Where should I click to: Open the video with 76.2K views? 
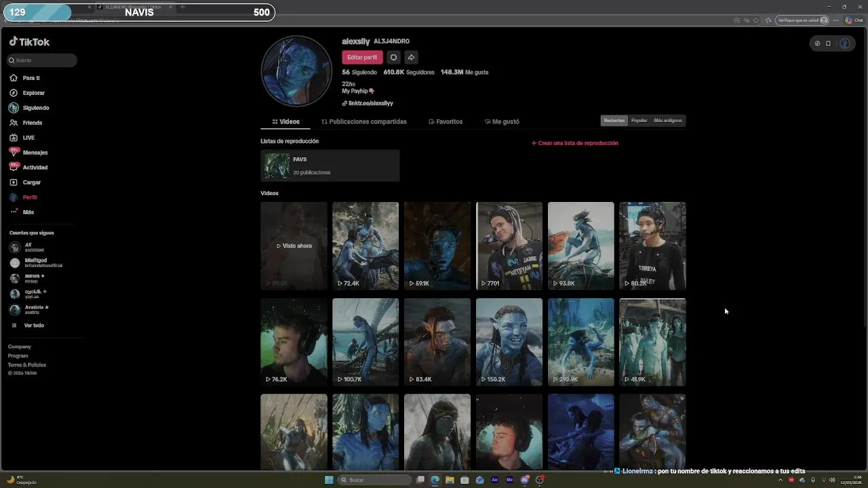294,342
